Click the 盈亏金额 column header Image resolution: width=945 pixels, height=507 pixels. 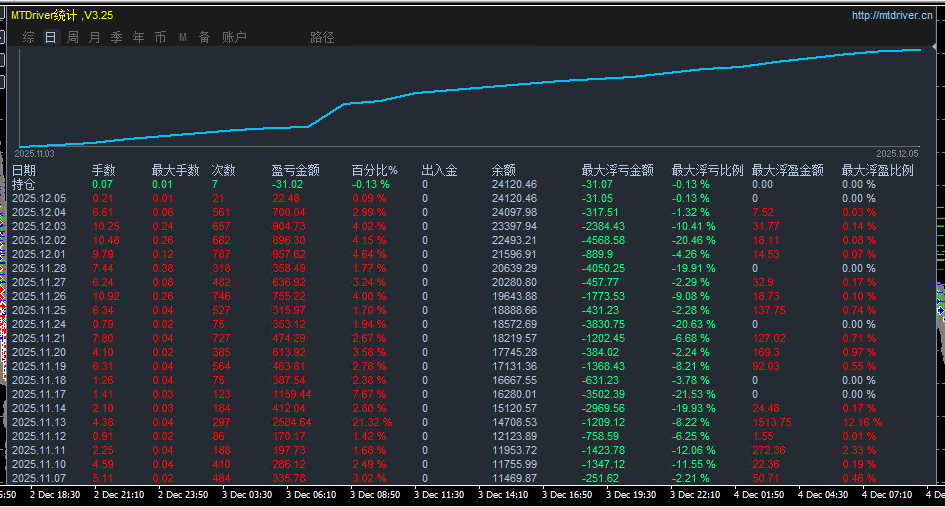click(x=295, y=171)
